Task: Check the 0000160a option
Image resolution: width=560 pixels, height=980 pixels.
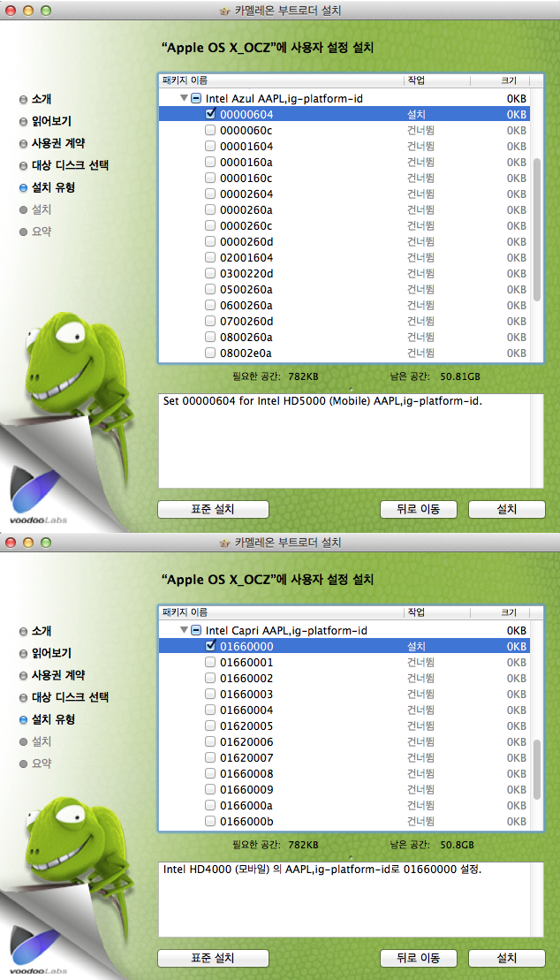Action: click(210, 162)
